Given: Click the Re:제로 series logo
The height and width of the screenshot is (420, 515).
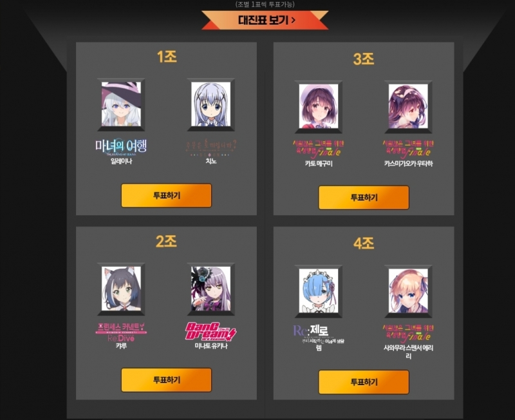Looking at the screenshot, I should coord(318,334).
